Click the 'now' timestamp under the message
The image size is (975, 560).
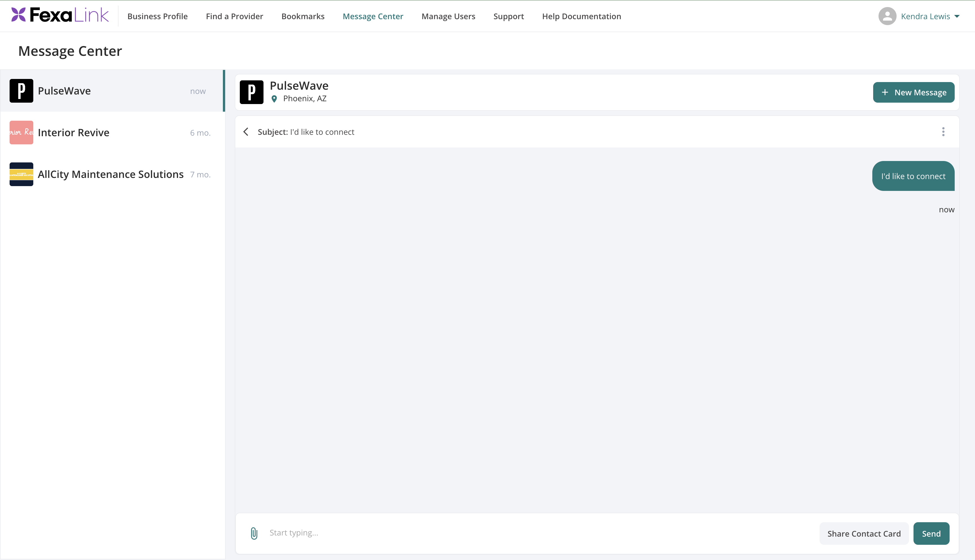(947, 210)
